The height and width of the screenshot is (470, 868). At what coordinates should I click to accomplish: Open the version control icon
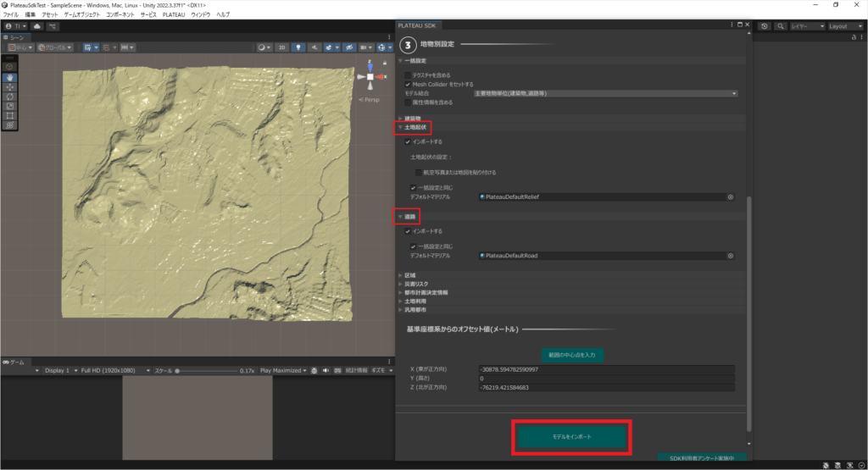(53, 26)
